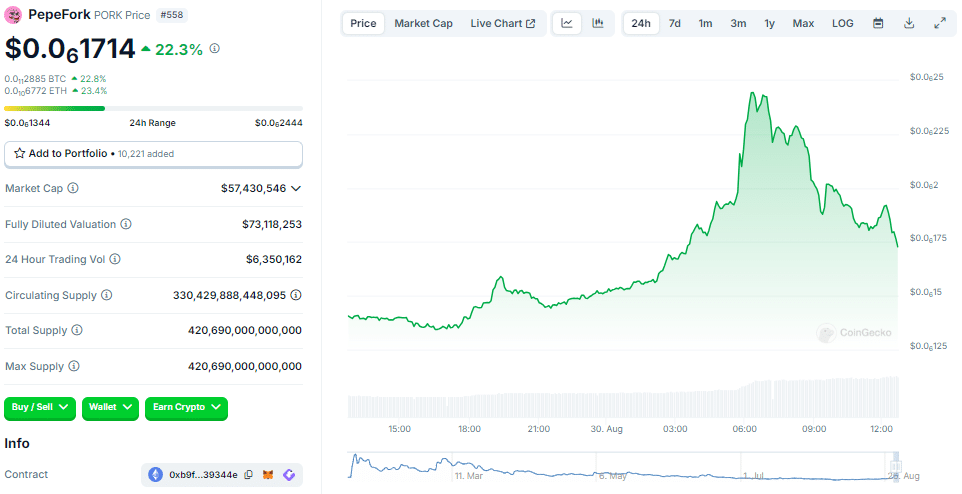Screen dimensions: 962x494
Task: Open Max Supply info icon
Action: point(74,366)
